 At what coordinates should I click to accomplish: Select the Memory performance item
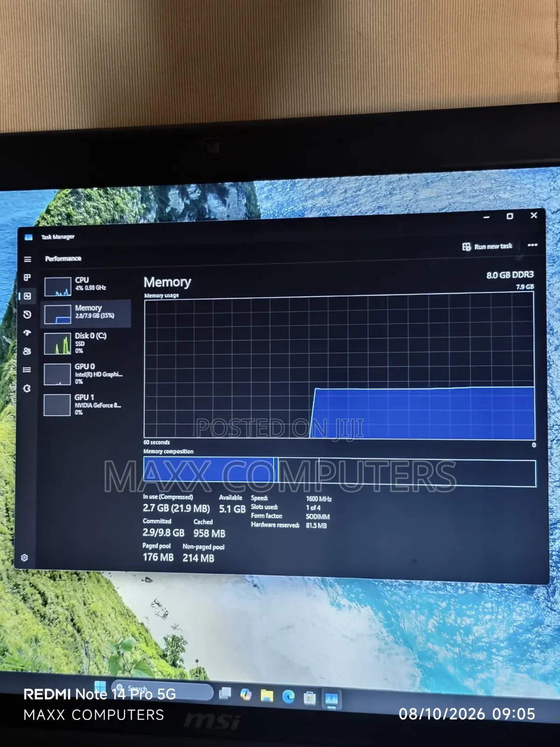[86, 313]
